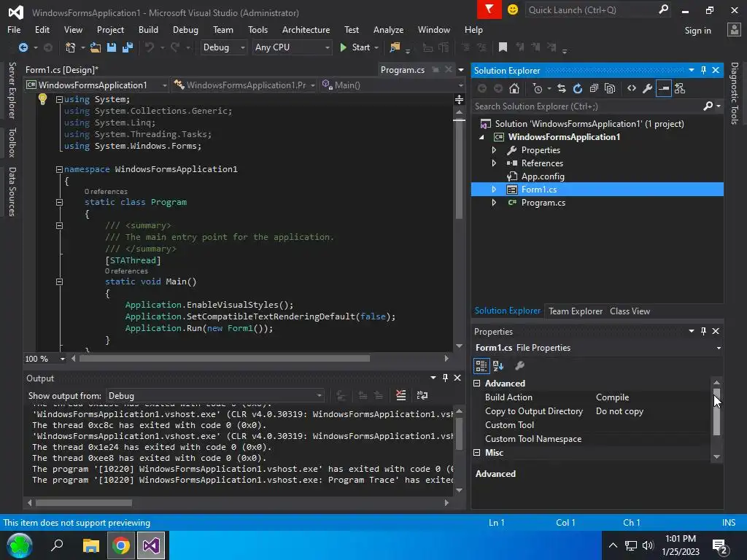Open the Show output from Debug dropdown

click(215, 396)
